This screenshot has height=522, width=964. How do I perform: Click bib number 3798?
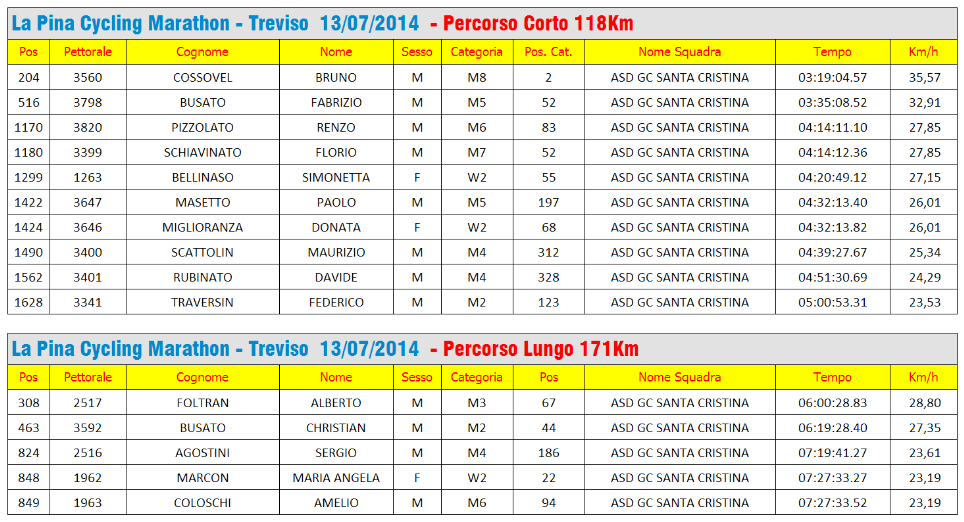click(x=87, y=103)
